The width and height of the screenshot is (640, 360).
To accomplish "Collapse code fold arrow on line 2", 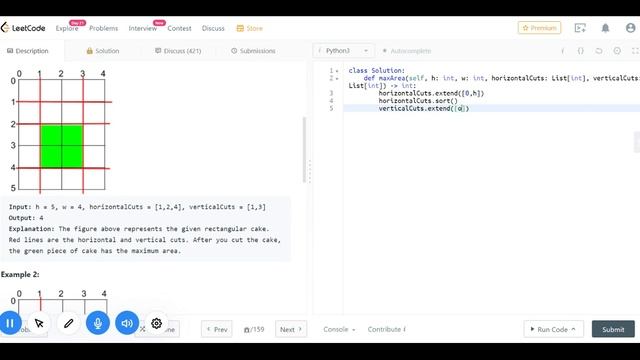I will 337,78.
